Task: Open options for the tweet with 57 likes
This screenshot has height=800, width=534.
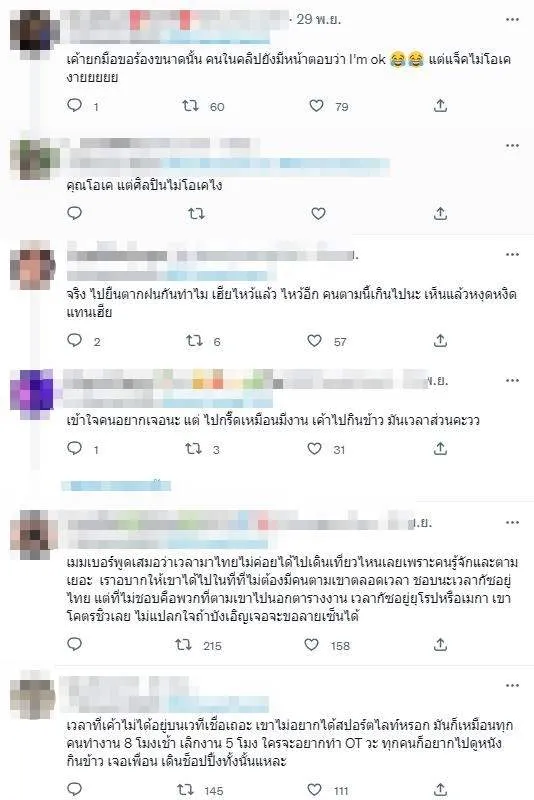Action: [x=512, y=254]
